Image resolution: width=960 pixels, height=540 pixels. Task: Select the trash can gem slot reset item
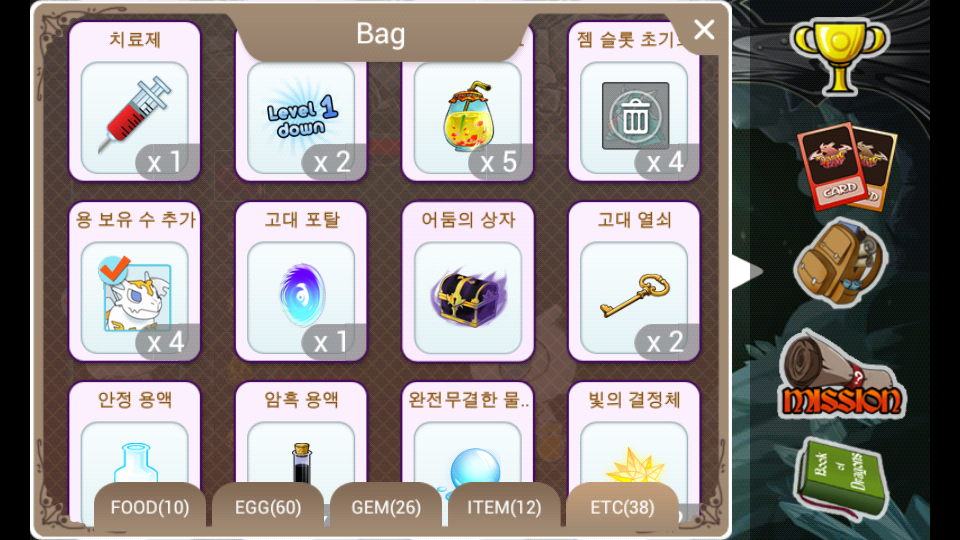click(x=634, y=102)
